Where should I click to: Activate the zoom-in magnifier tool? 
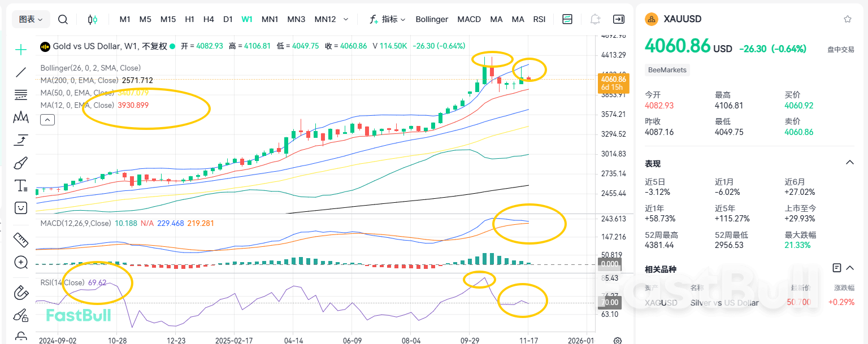click(x=20, y=262)
